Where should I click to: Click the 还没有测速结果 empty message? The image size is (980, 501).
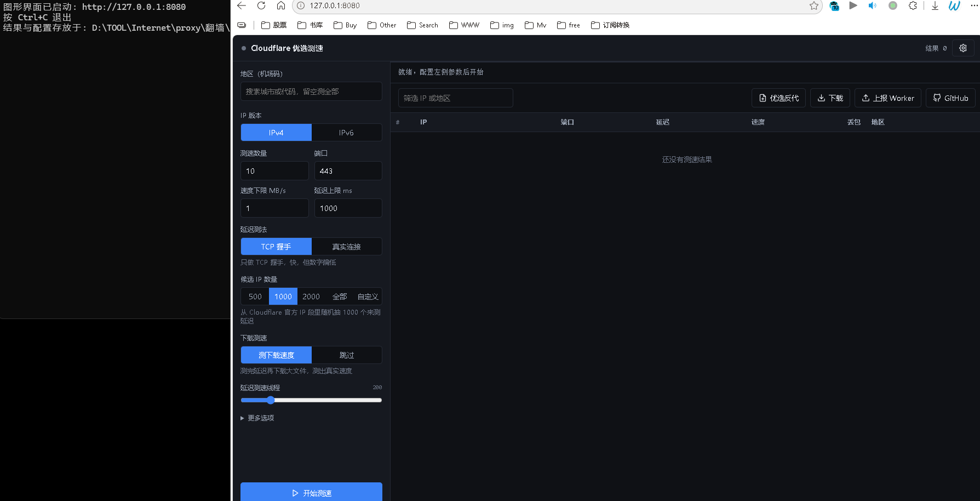click(687, 160)
